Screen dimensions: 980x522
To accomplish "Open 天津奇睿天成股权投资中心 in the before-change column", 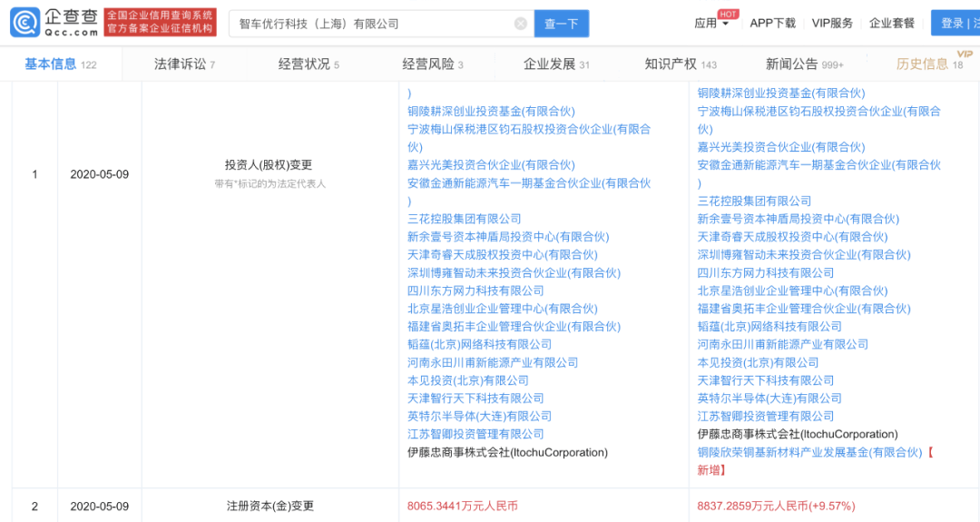I will [x=503, y=255].
